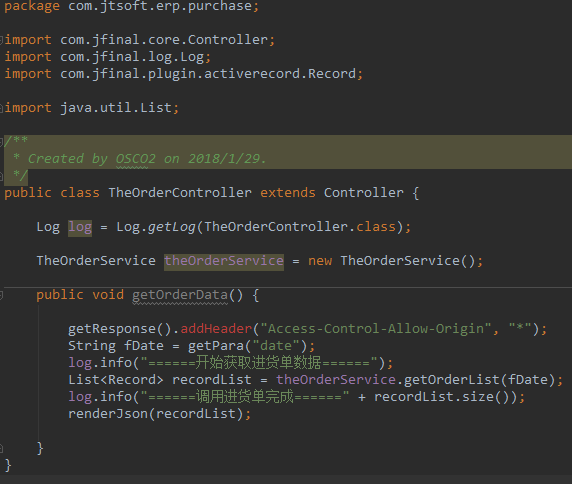
Task: Click the getLog static method call
Action: pyautogui.click(x=171, y=227)
